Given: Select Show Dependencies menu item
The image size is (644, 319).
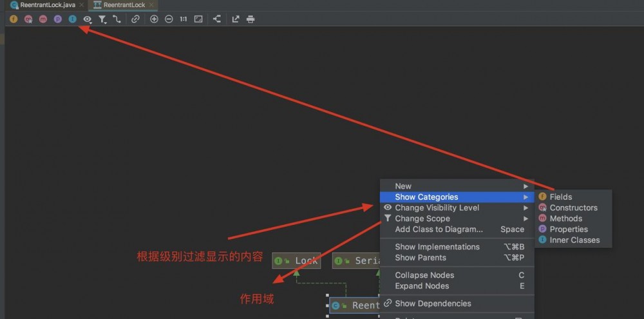Looking at the screenshot, I should tap(457, 304).
